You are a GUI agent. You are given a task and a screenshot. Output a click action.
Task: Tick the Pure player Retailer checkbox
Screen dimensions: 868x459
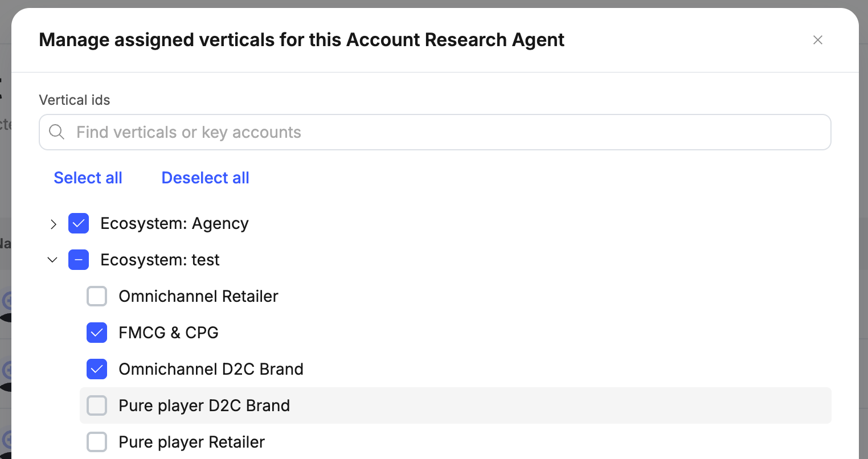tap(97, 442)
